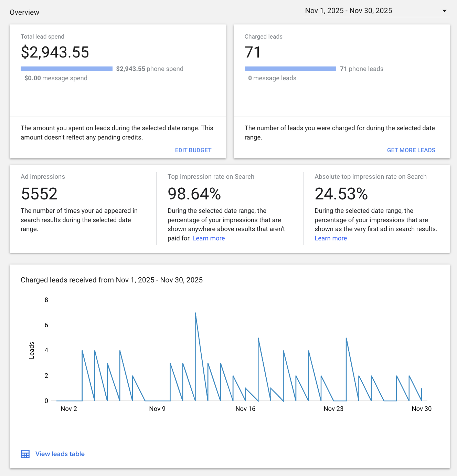Click the leads table grid icon
457x476 pixels.
(25, 454)
